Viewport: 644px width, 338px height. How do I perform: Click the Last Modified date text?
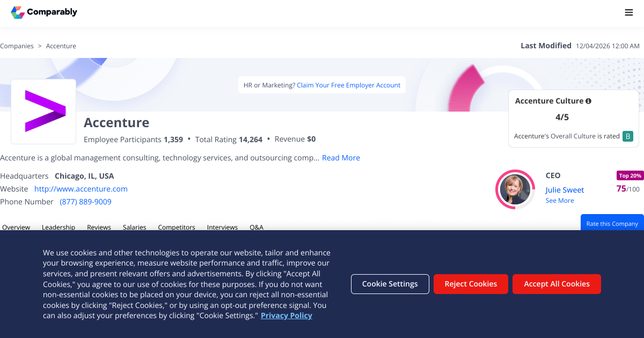608,46
